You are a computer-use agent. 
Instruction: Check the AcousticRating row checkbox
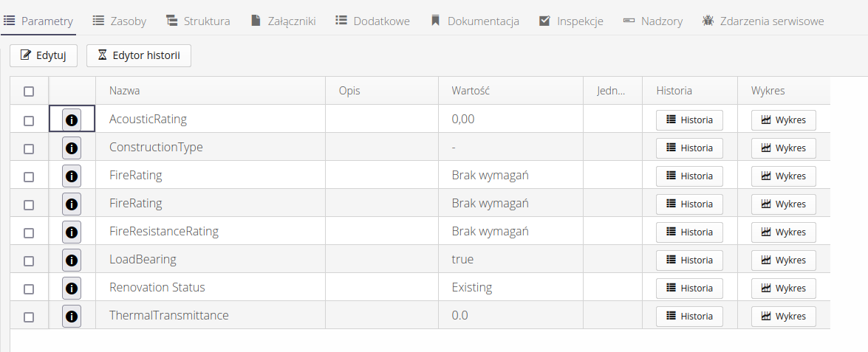point(29,120)
